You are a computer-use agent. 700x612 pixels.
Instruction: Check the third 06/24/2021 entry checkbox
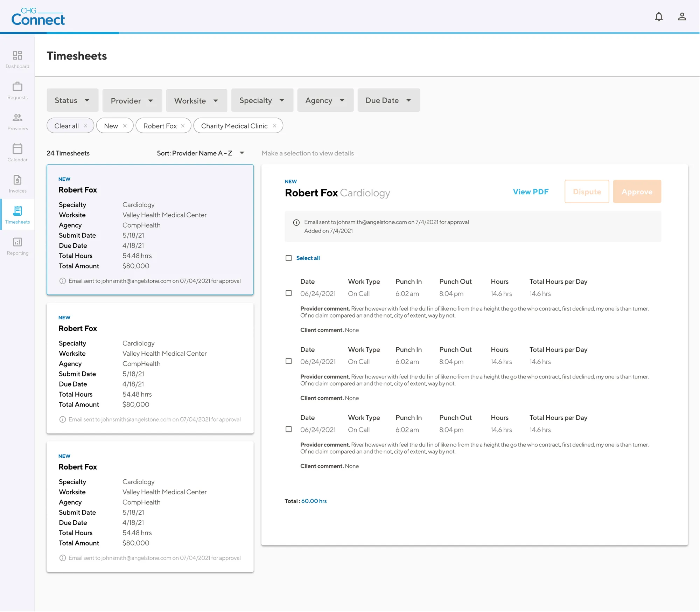[x=288, y=429]
